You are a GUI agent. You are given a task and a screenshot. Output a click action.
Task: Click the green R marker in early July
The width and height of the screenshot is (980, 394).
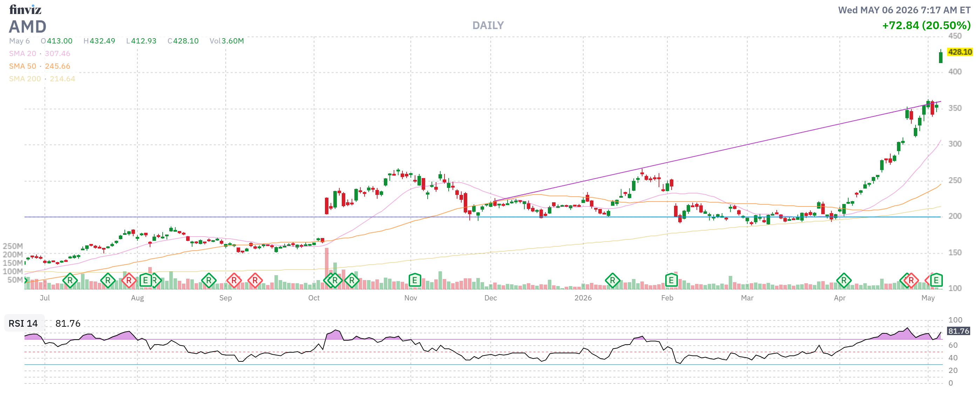point(70,281)
